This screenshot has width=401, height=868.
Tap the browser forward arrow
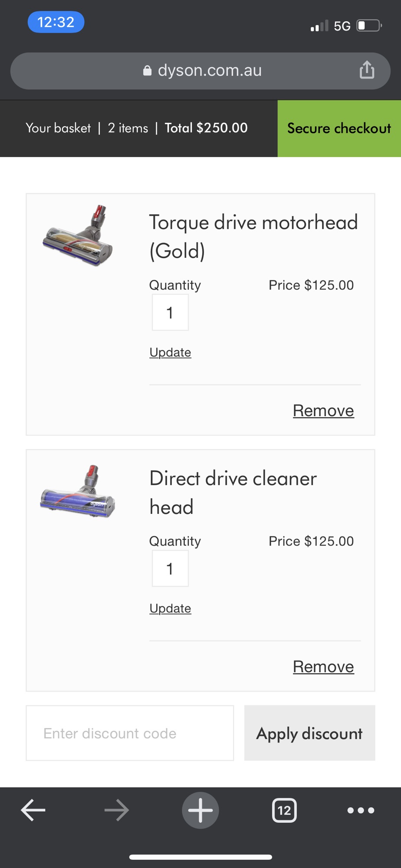click(x=116, y=810)
